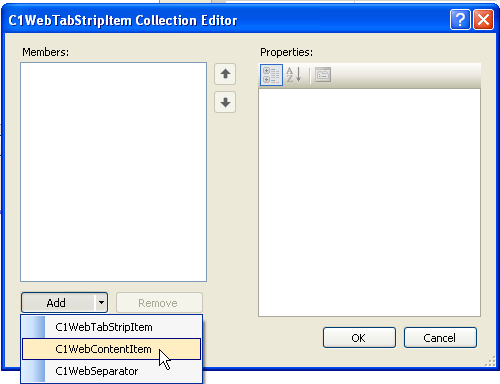Click the Add button
Viewport: 500px width, 384px height.
click(x=58, y=303)
